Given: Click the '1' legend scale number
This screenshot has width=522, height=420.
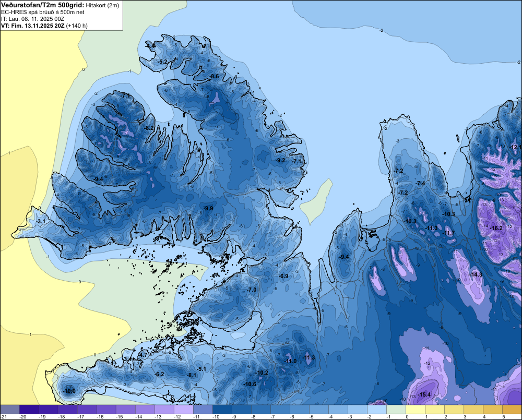Looking at the screenshot, I should click(426, 417).
